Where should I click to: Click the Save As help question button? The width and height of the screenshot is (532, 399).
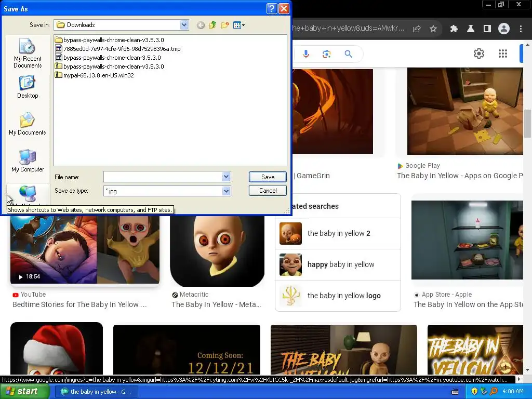[272, 8]
